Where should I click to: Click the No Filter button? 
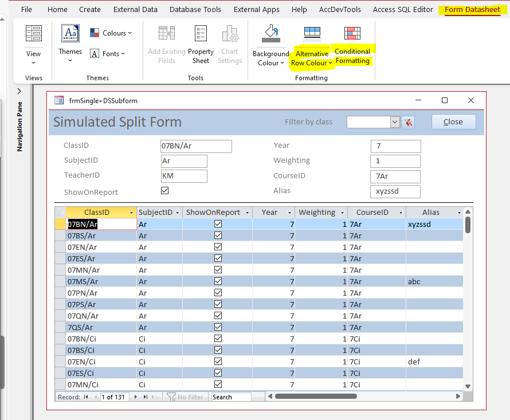pos(185,397)
